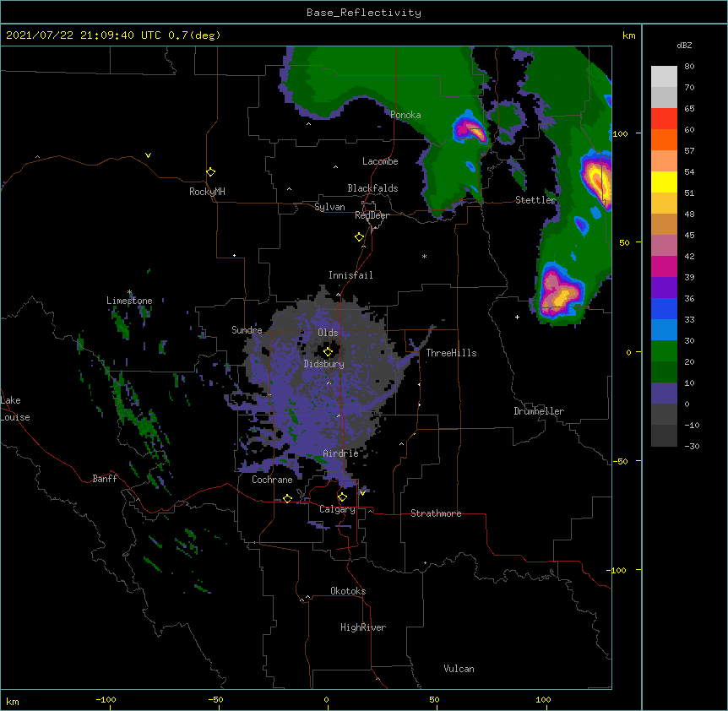Click the Innisfail city label
The width and height of the screenshot is (728, 711).
350,275
